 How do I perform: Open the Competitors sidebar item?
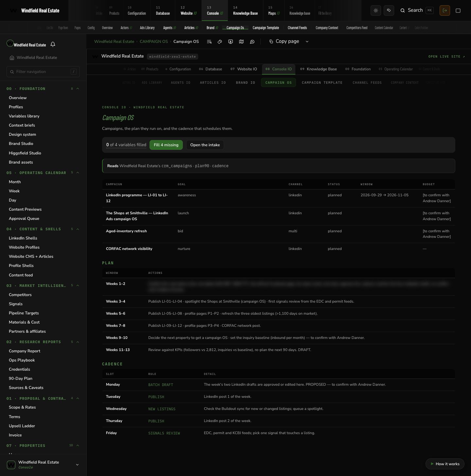point(20,295)
